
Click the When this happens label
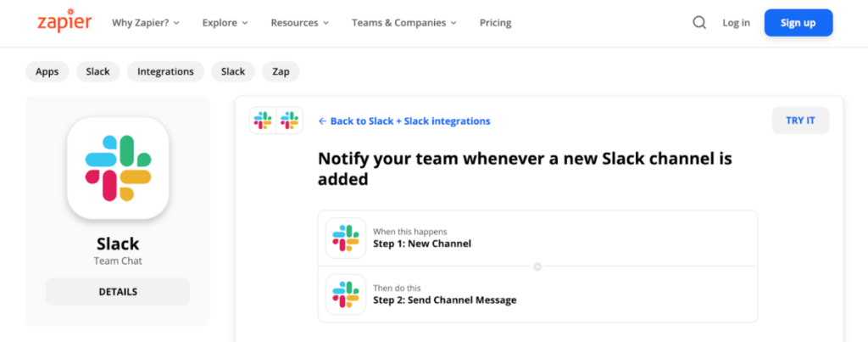tap(409, 232)
